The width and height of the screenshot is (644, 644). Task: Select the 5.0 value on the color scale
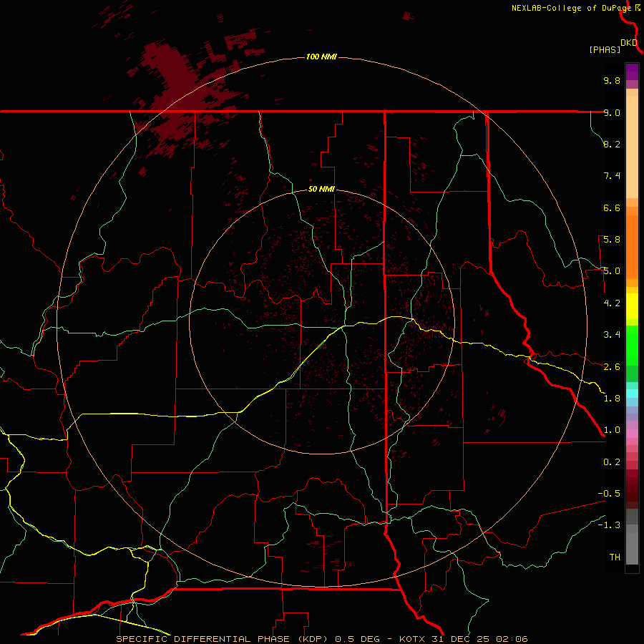tap(612, 271)
